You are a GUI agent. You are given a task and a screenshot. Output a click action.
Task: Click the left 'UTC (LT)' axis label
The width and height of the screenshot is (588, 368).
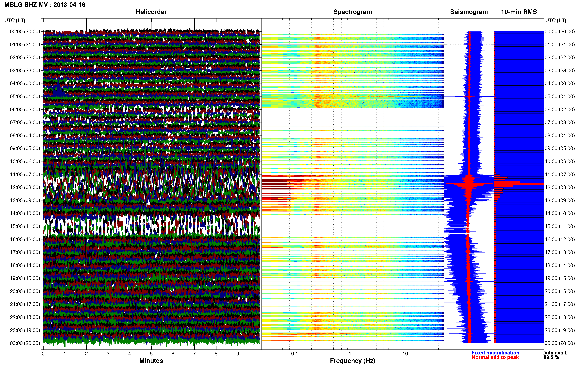(15, 20)
